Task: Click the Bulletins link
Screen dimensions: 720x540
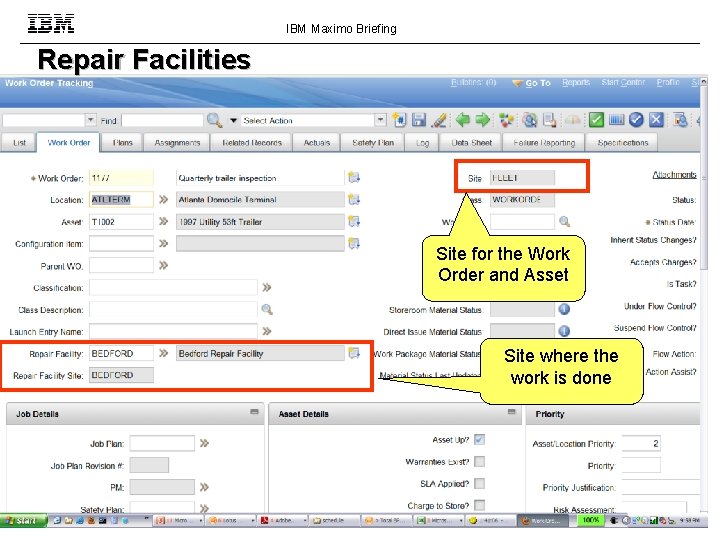Action: click(x=473, y=83)
